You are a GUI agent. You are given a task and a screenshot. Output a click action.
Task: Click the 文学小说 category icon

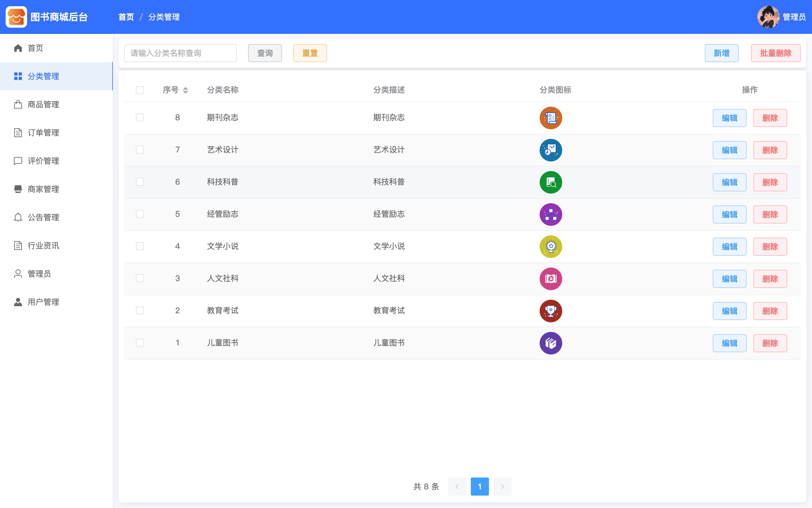click(x=551, y=247)
